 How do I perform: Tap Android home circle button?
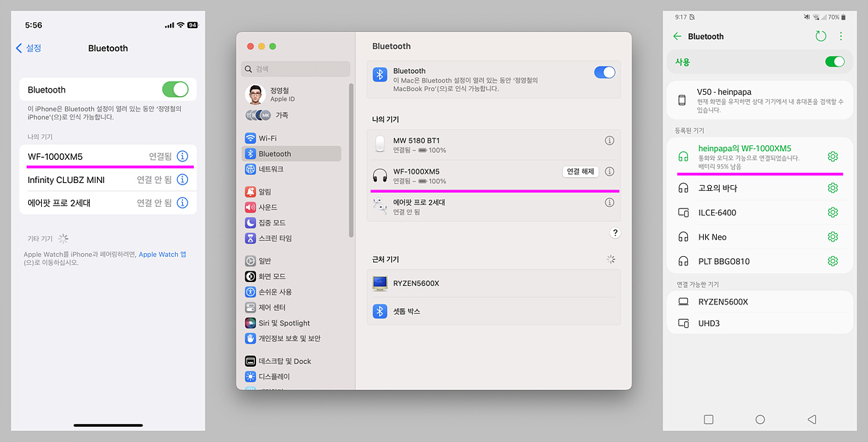click(x=759, y=420)
